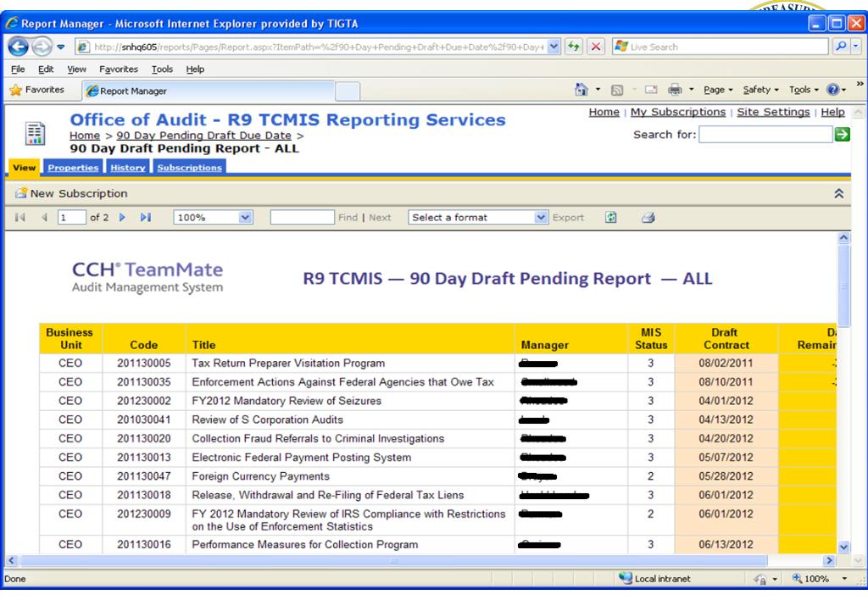Click the Tax Return Preparer Visitation Program title

click(288, 363)
